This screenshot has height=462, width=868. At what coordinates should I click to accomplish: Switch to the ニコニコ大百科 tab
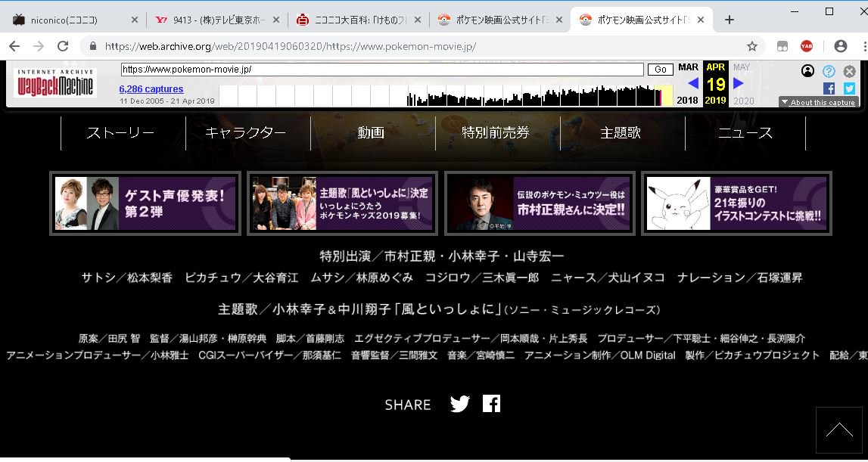point(359,20)
